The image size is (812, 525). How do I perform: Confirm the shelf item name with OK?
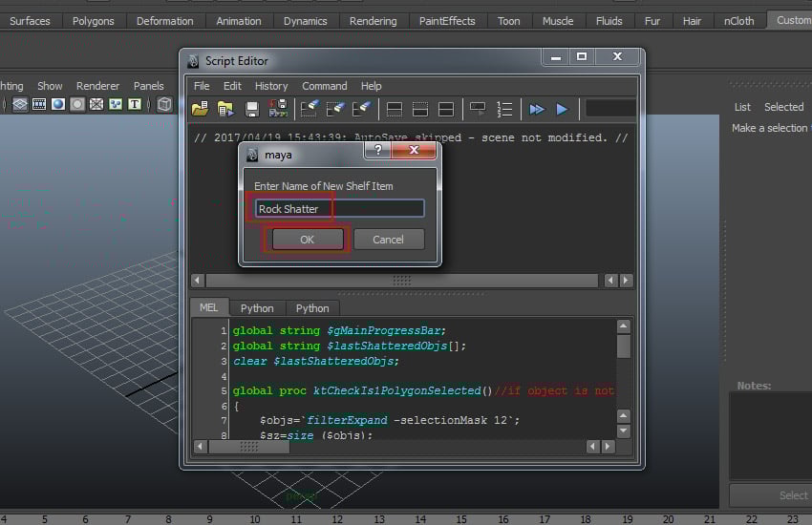pyautogui.click(x=307, y=240)
